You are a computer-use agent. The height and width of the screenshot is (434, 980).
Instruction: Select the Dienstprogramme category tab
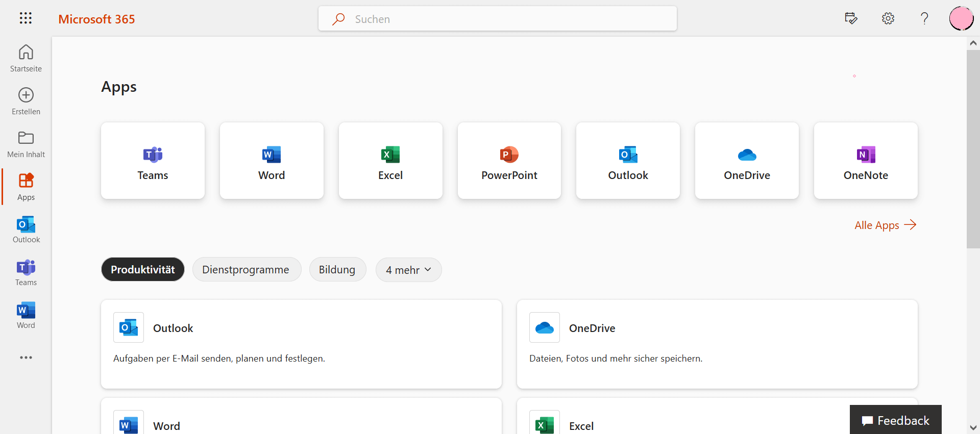click(x=246, y=270)
